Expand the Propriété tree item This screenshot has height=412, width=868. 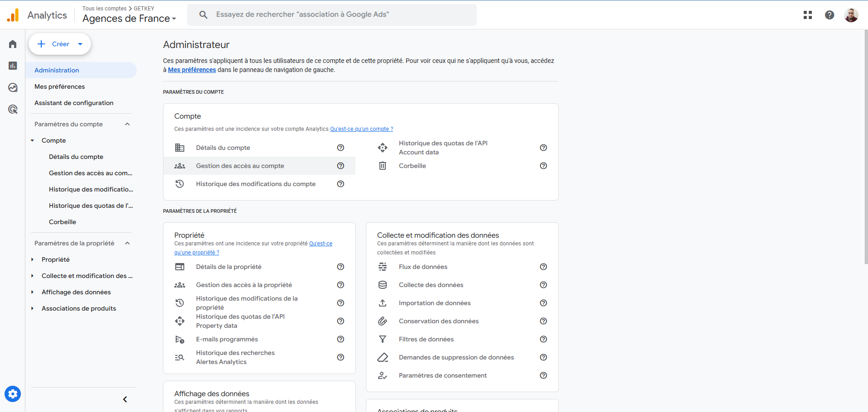(x=32, y=259)
